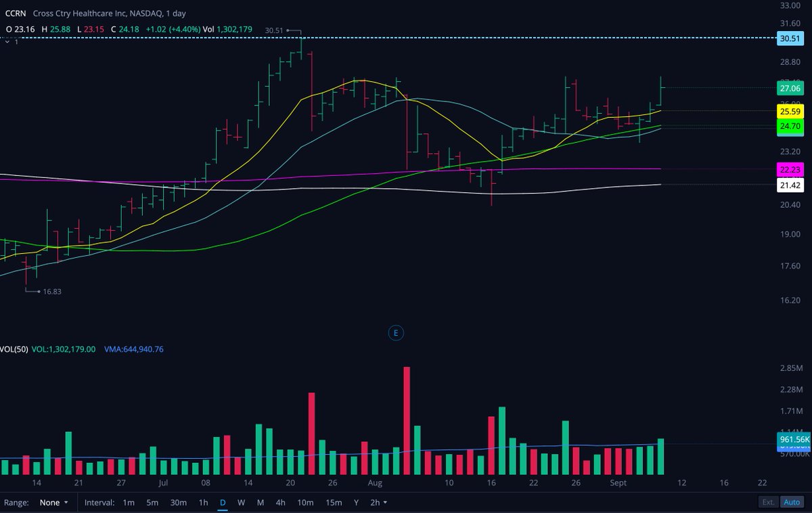Click the 16.83 low price marker
The width and height of the screenshot is (812, 513).
pyautogui.click(x=51, y=291)
